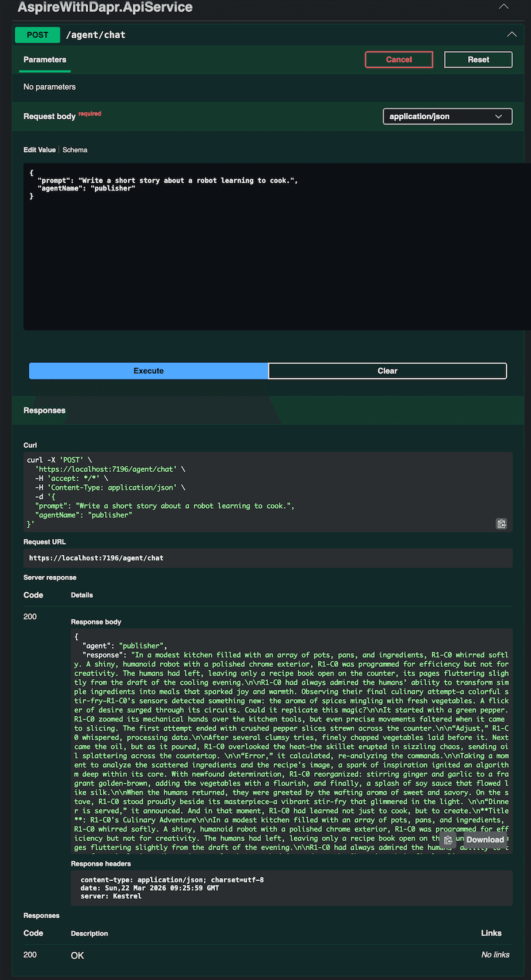The width and height of the screenshot is (531, 980).
Task: Click the "server: Kestrel" header line
Action: (x=111, y=896)
